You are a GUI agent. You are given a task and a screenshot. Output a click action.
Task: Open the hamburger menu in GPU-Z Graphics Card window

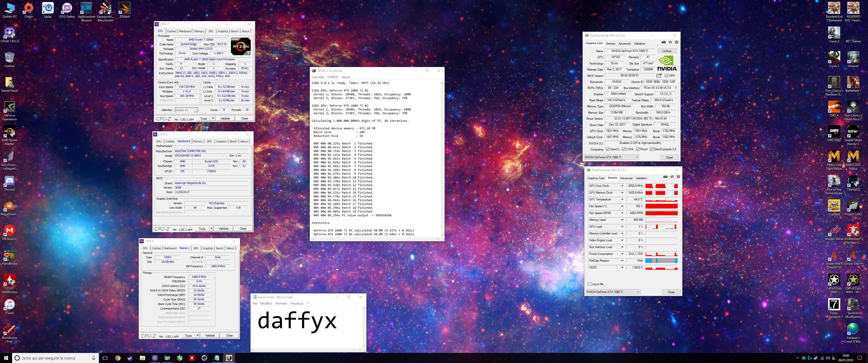point(676,42)
